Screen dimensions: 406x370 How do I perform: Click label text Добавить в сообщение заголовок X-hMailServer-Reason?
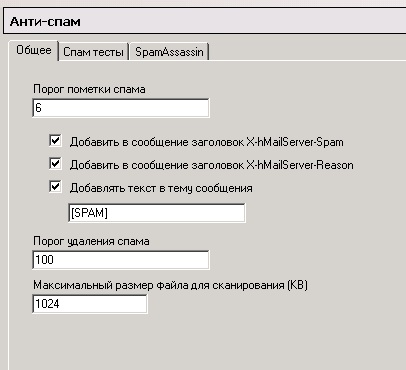(212, 165)
